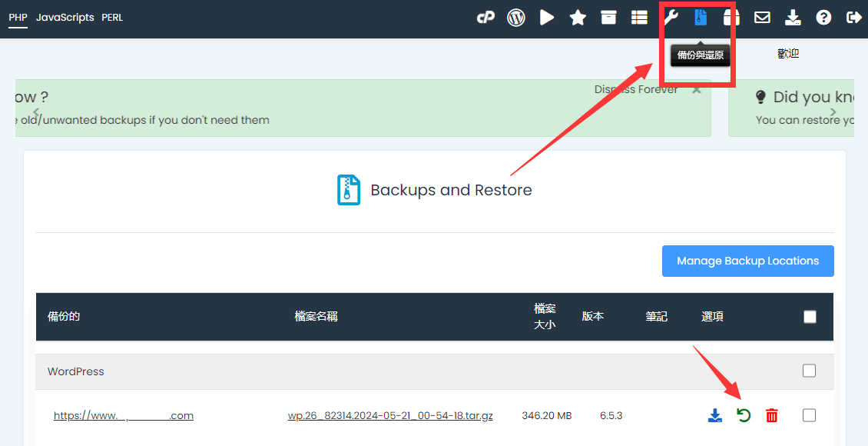Open settings with the wrench icon
This screenshot has height=446, width=868.
[x=671, y=17]
